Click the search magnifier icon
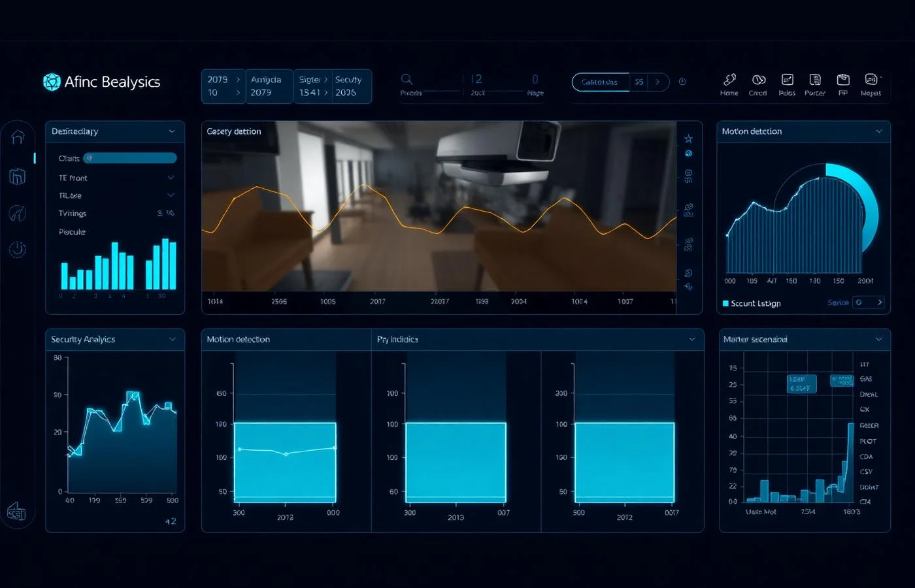915x588 pixels. point(407,80)
